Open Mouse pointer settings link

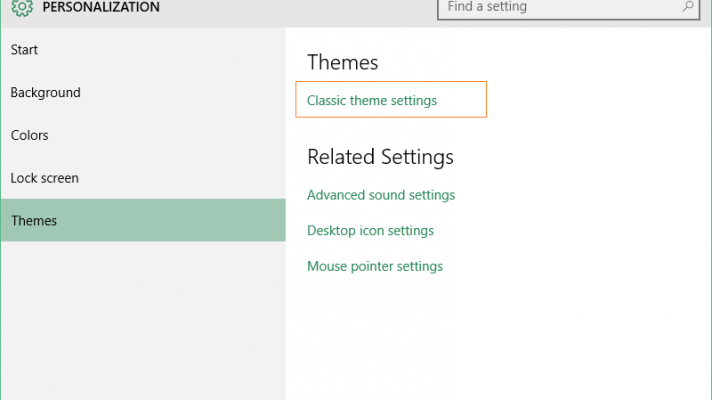[x=375, y=267]
